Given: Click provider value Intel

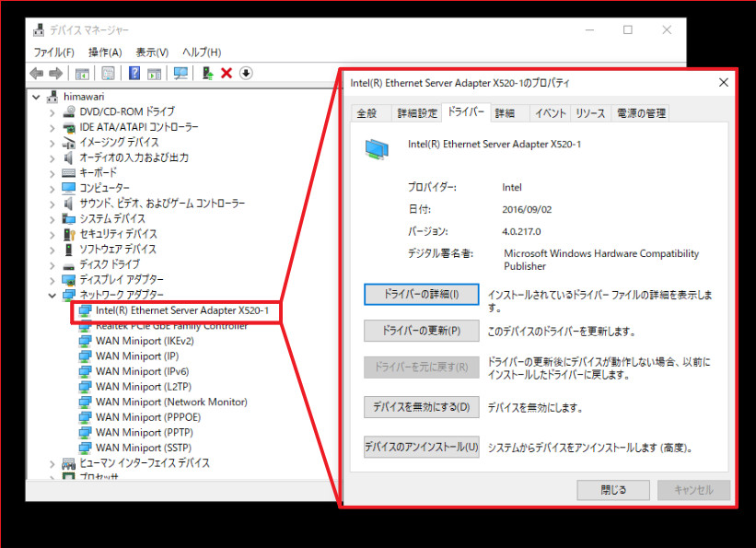Looking at the screenshot, I should point(512,187).
